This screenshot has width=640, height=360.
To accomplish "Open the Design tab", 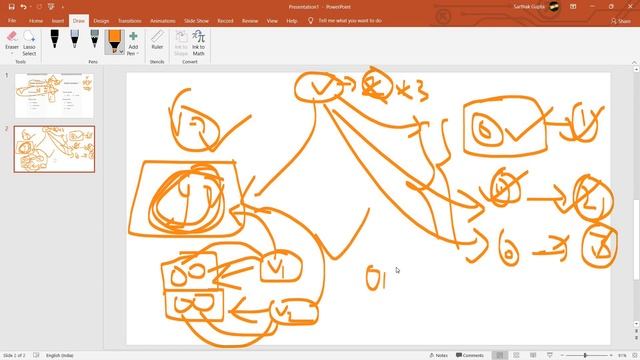I will 101,20.
